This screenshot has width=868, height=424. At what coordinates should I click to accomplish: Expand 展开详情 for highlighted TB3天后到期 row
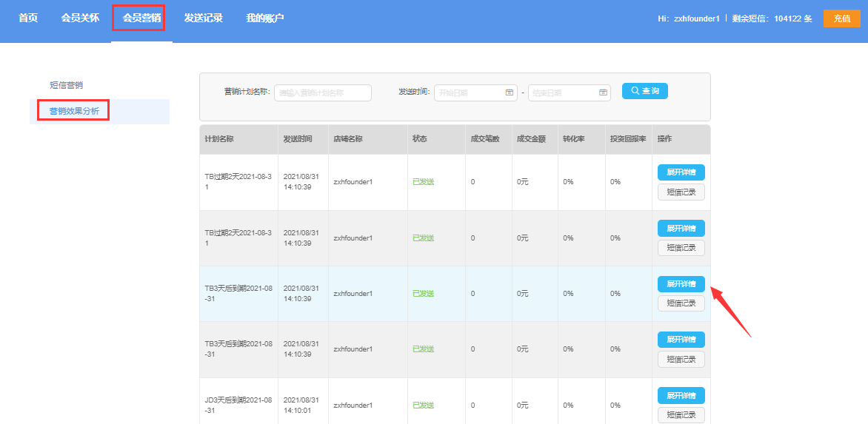coord(681,284)
